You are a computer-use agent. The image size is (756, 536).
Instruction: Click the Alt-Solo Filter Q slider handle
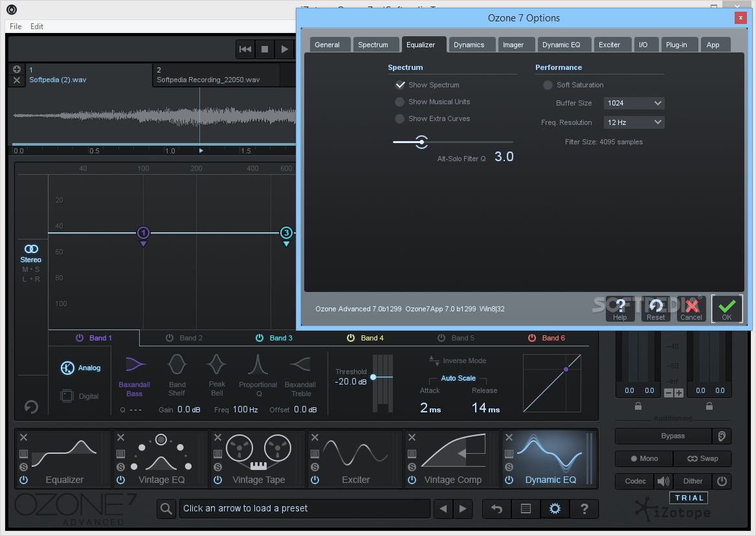point(421,142)
